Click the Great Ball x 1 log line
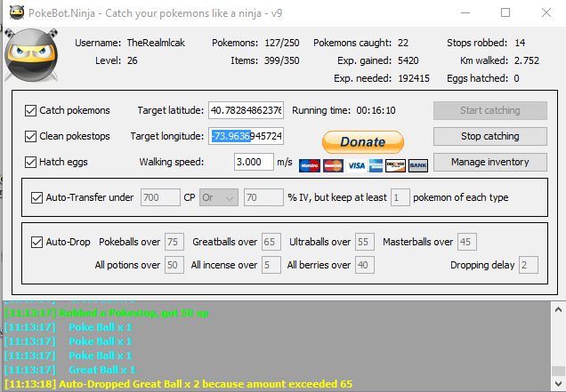 70,370
